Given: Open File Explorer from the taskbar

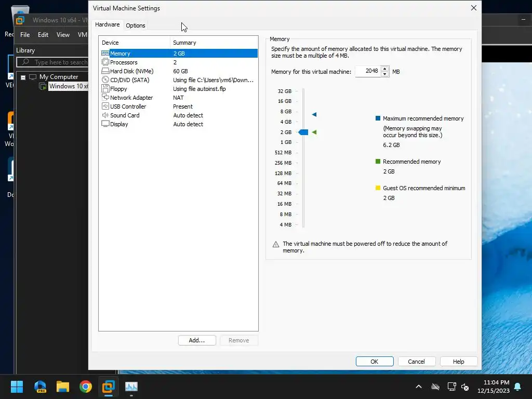Looking at the screenshot, I should [63, 387].
